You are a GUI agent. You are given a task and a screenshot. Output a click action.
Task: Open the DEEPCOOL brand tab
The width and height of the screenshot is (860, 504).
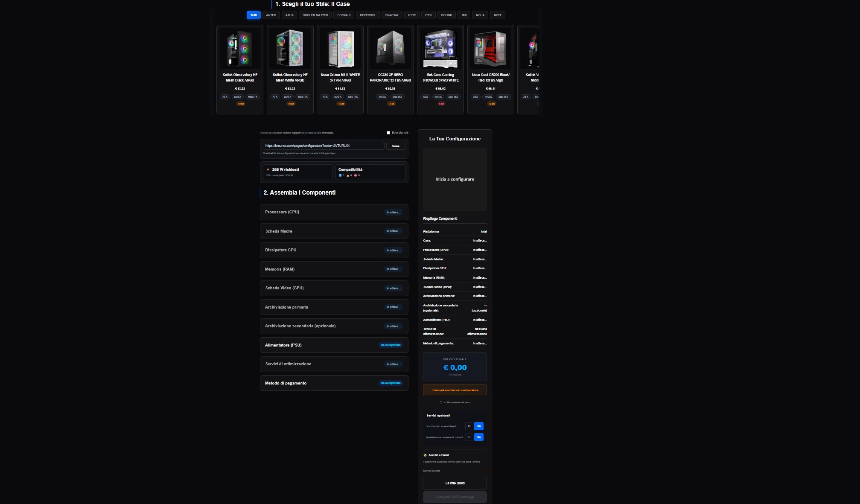[367, 15]
